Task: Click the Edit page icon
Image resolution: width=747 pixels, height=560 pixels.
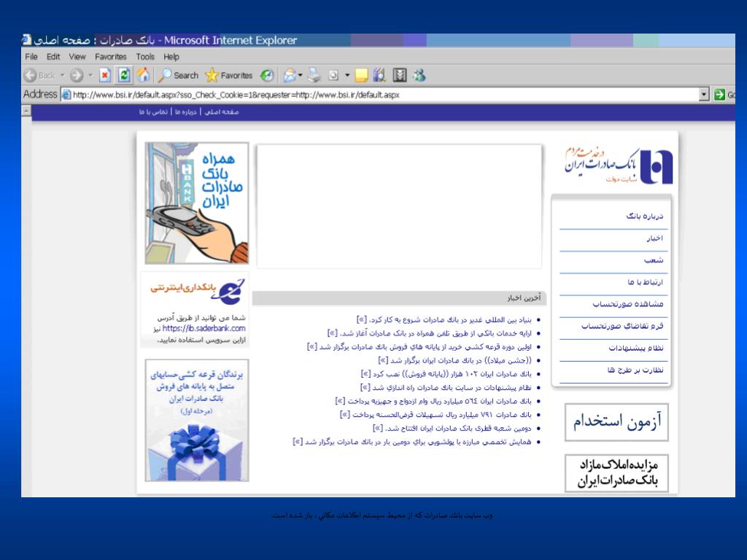Action: pyautogui.click(x=333, y=75)
